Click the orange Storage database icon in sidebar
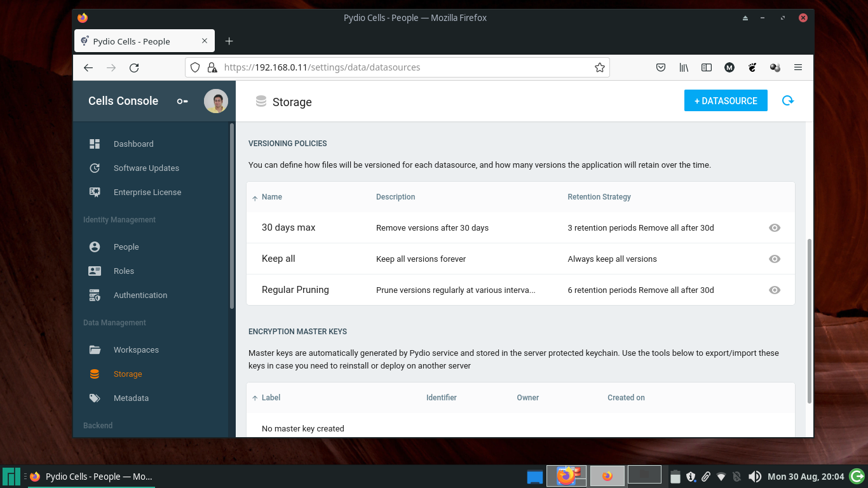This screenshot has height=488, width=868. [x=95, y=374]
